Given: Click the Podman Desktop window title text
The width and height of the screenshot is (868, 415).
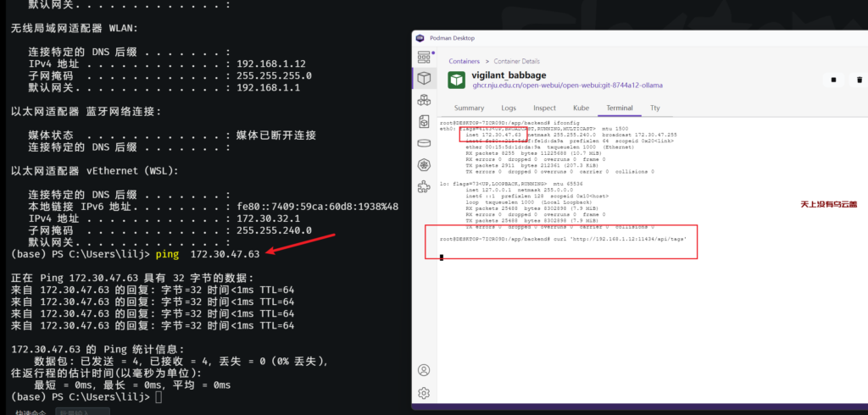Looking at the screenshot, I should coord(452,38).
